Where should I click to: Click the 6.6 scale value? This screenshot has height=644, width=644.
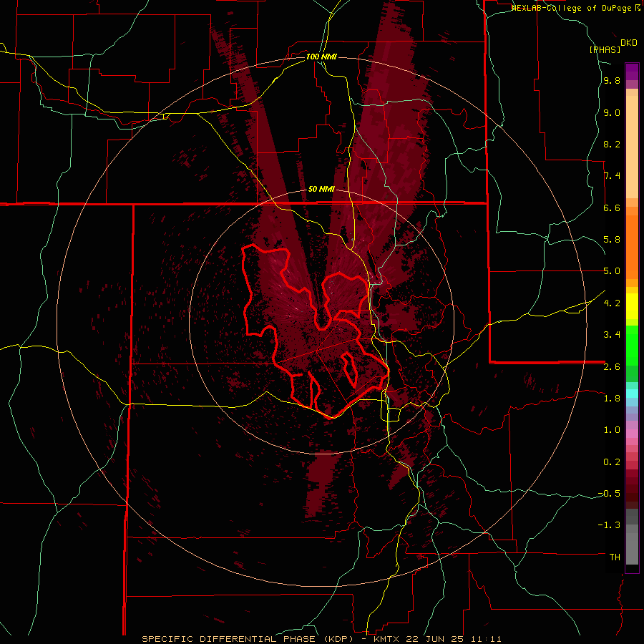click(x=612, y=208)
